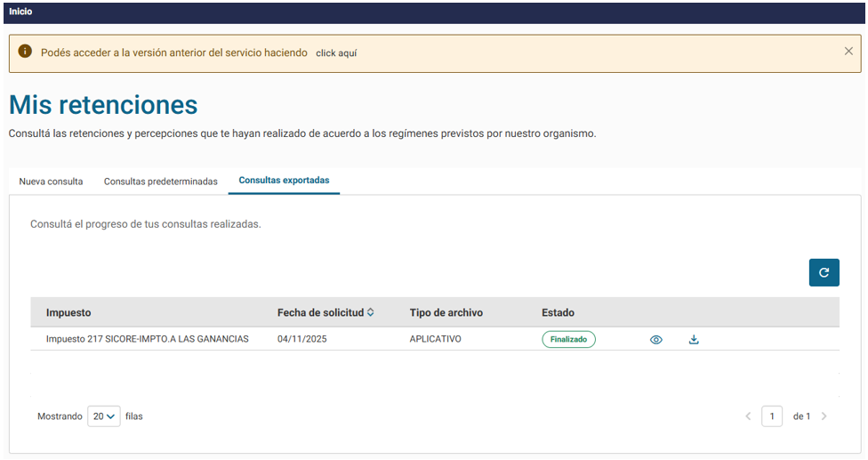Click the page number input field
Screen dimensions: 868x460
(772, 416)
